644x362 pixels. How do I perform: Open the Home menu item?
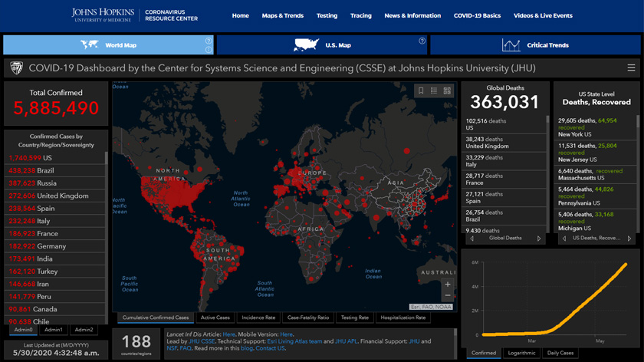pos(240,15)
